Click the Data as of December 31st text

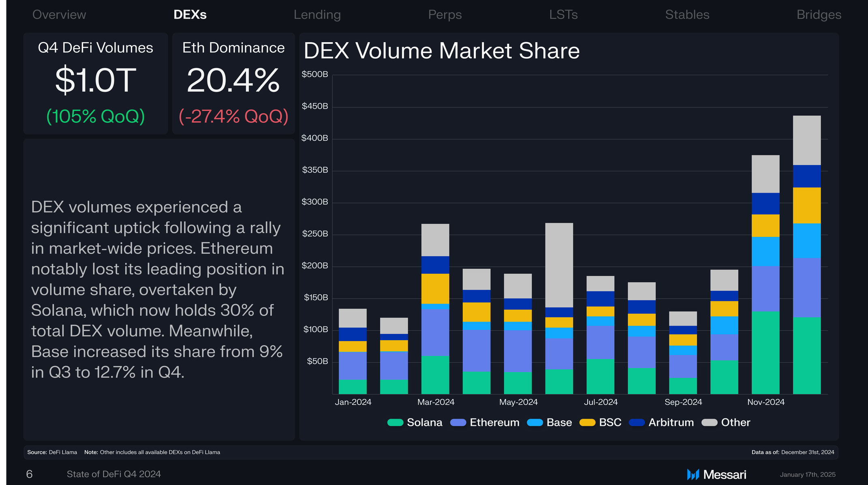click(793, 452)
